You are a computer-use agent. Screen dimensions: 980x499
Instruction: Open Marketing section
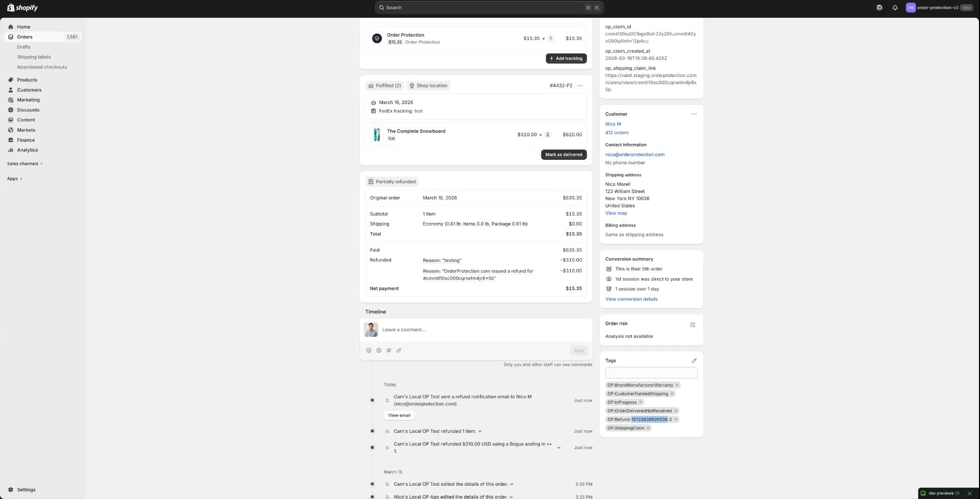click(28, 100)
